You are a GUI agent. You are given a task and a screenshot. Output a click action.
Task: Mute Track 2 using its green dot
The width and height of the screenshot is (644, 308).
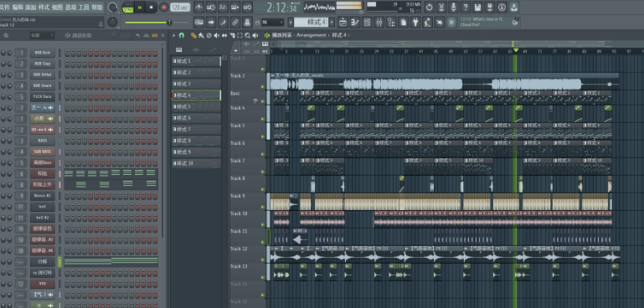click(263, 87)
